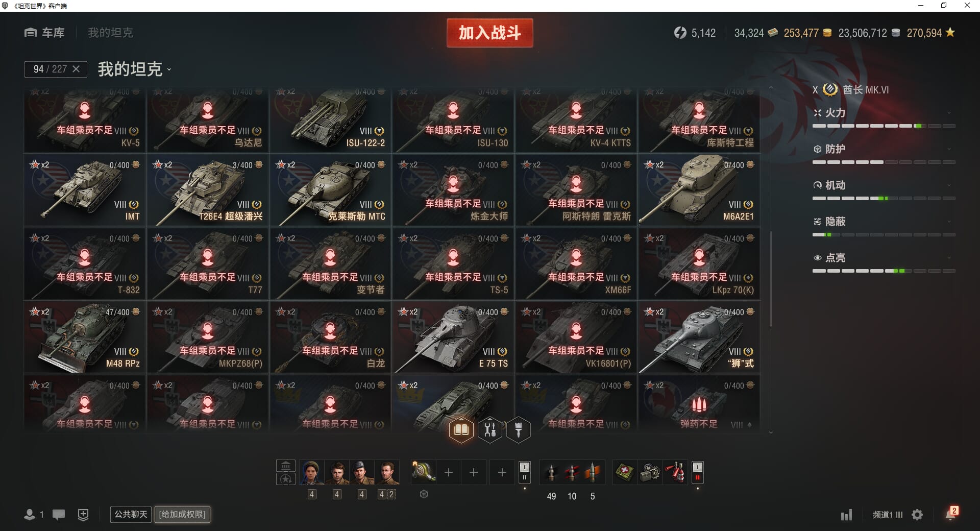Open notification bell with badge 2
980x531 pixels.
click(951, 514)
